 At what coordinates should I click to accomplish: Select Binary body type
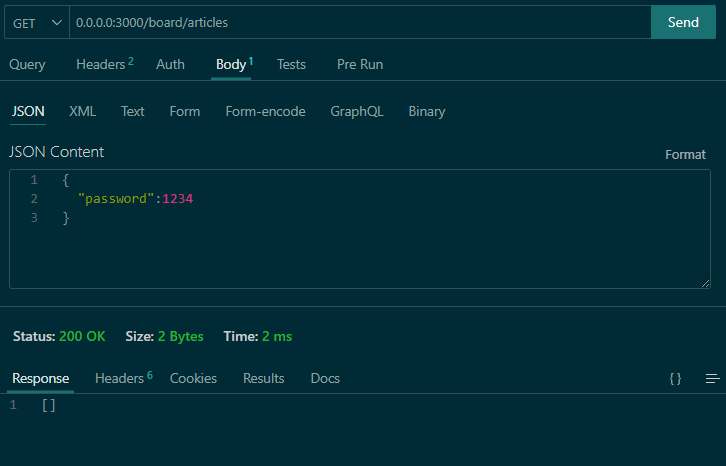427,112
